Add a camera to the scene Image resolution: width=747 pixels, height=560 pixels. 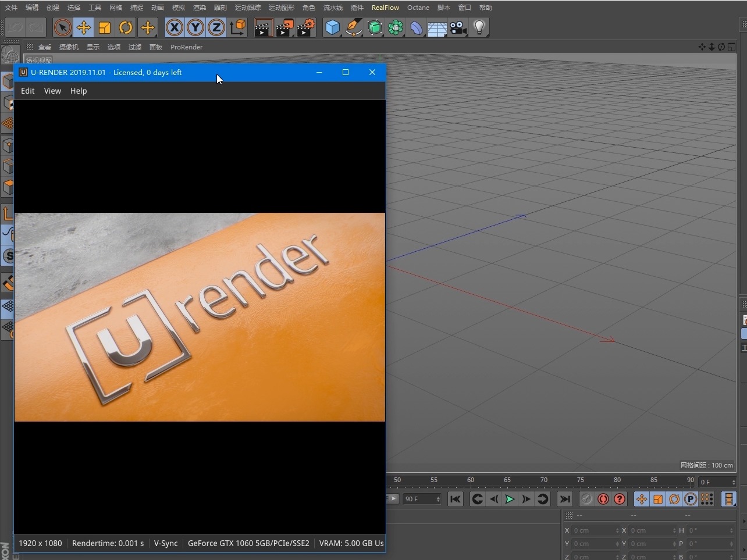[x=458, y=27]
